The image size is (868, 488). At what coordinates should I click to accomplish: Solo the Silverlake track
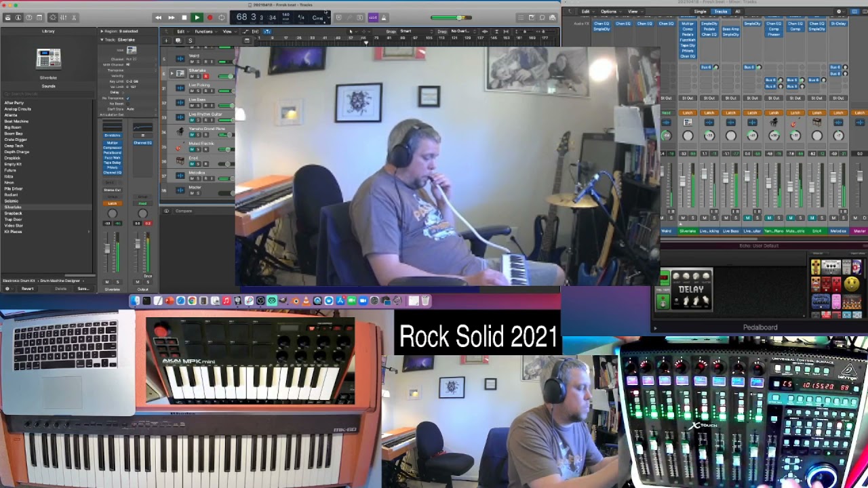tap(199, 77)
